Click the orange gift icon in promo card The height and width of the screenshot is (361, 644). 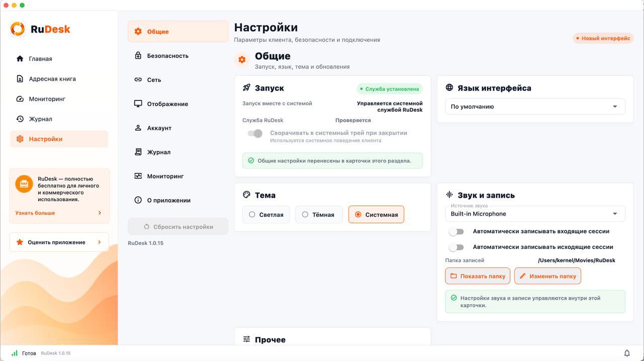24,184
